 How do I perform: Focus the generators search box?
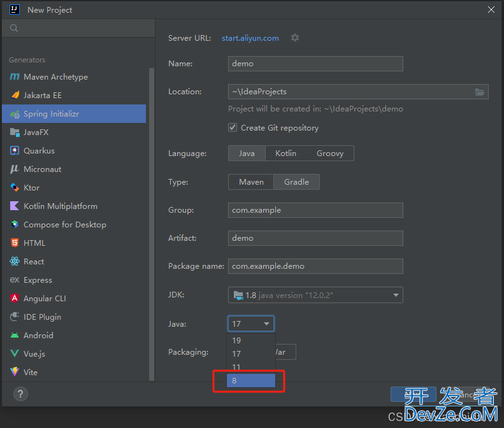(78, 28)
